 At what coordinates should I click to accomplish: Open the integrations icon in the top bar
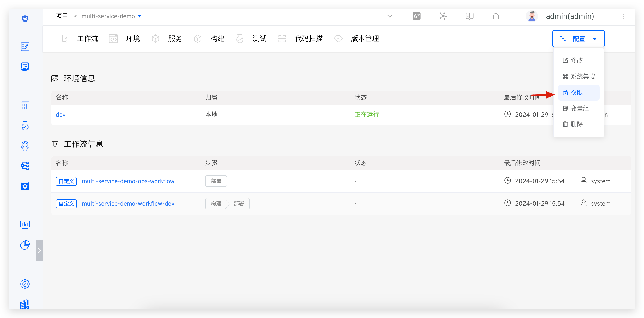coord(443,16)
